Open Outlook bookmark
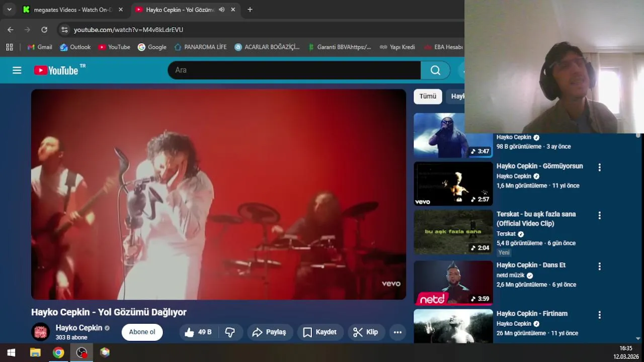Viewport: 644px width, 362px height. click(75, 47)
